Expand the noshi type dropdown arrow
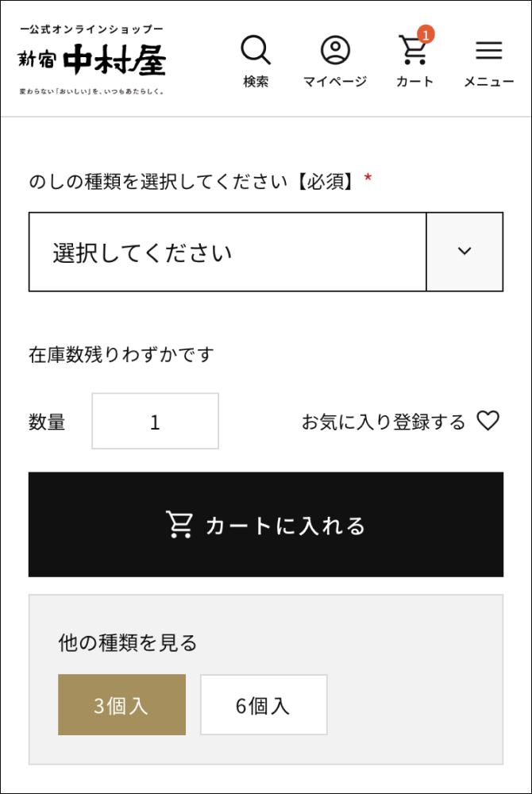The width and height of the screenshot is (532, 794). (465, 252)
